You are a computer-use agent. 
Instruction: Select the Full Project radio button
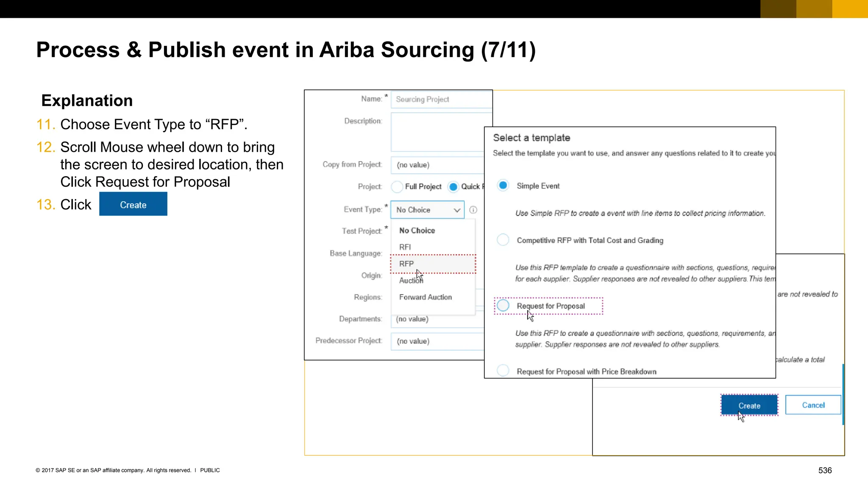[397, 187]
